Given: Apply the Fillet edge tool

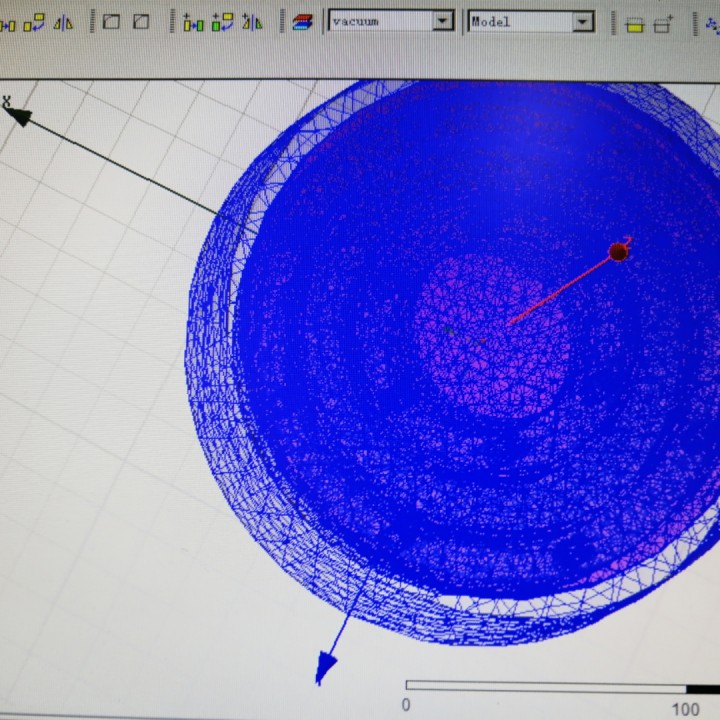Looking at the screenshot, I should [112, 21].
